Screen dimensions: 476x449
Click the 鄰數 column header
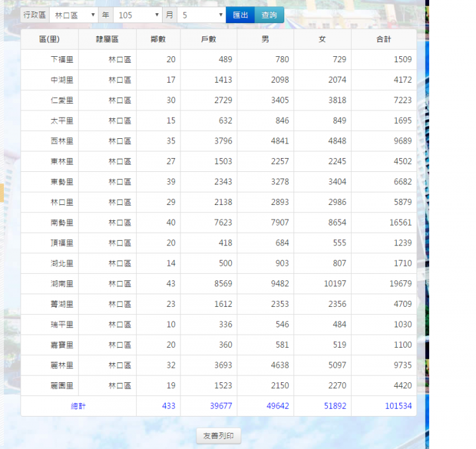click(x=158, y=39)
